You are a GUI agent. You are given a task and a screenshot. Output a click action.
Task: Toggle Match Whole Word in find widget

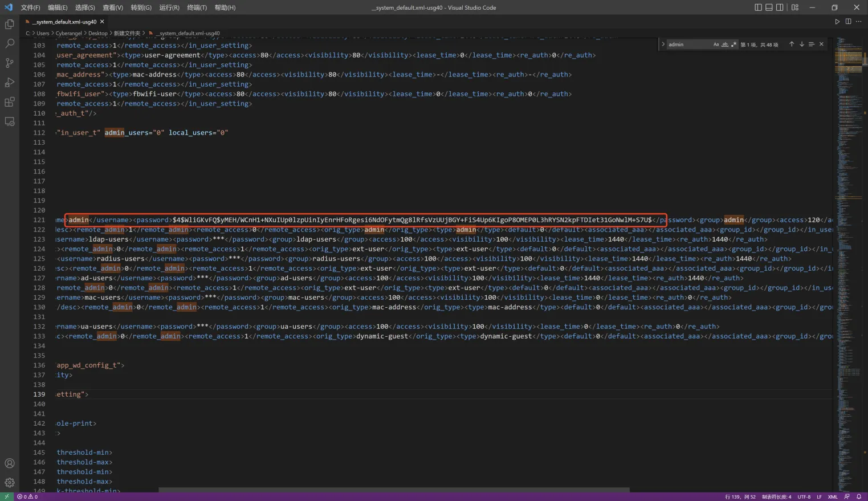pos(725,44)
